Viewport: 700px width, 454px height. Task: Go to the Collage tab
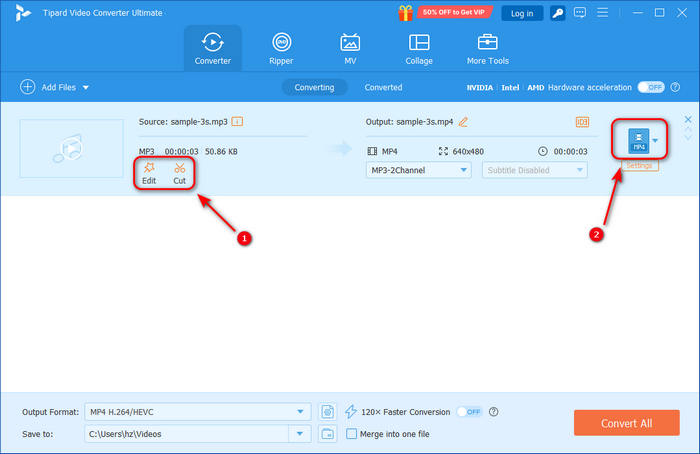[x=419, y=48]
